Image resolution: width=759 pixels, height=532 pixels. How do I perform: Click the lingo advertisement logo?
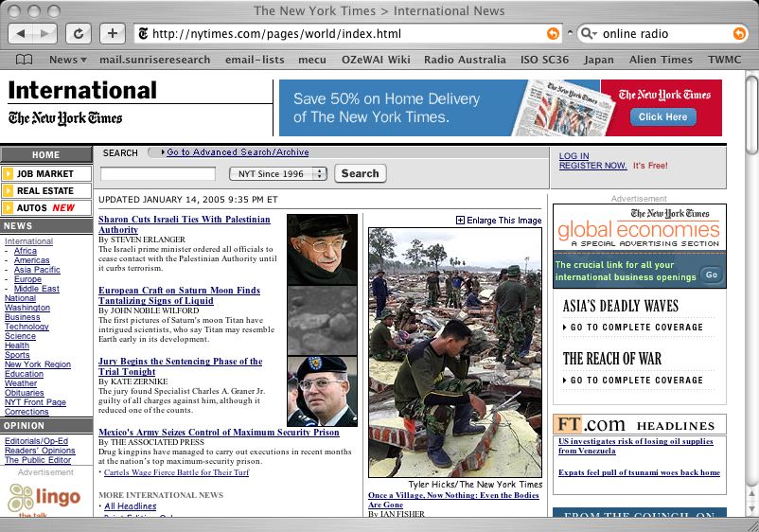44,498
